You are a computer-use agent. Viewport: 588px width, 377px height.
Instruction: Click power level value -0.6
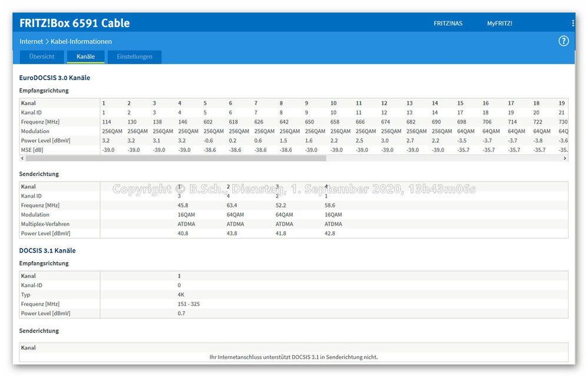click(208, 141)
